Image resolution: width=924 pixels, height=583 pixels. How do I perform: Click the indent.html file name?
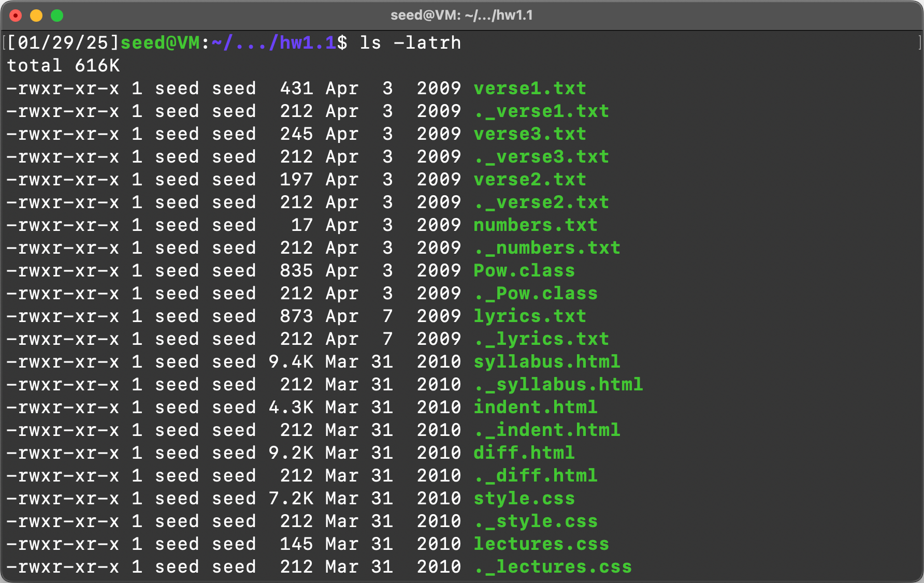535,407
